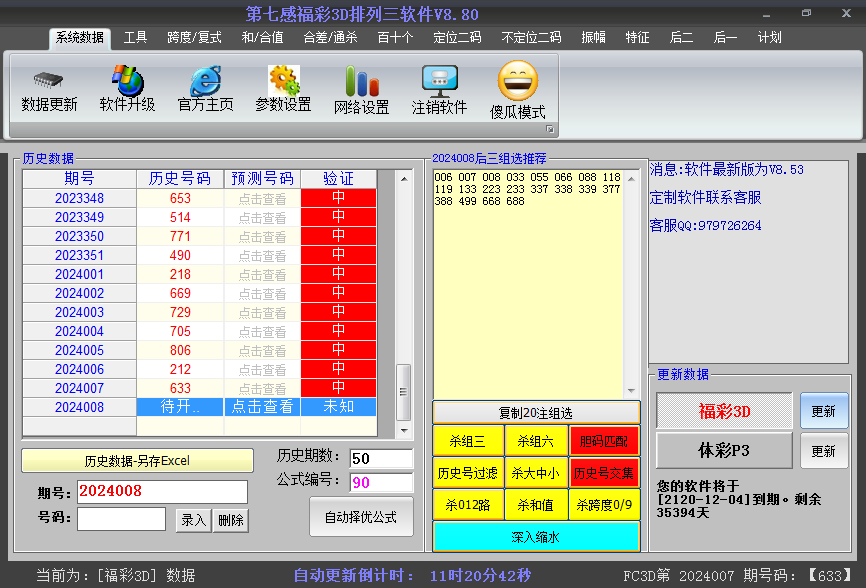Click the cyan 深入缩水 button

[536, 537]
